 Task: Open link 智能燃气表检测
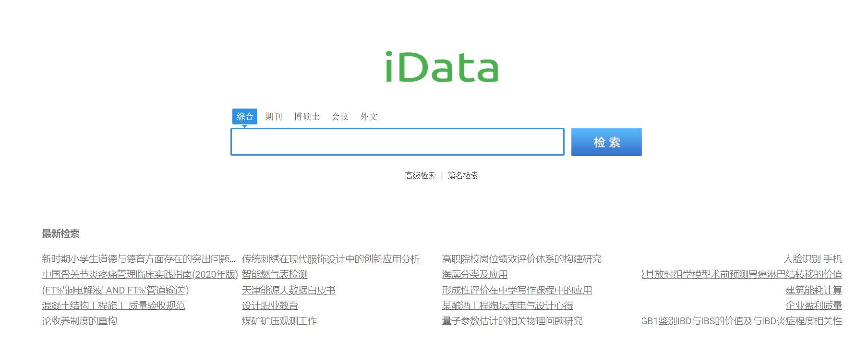(x=275, y=275)
